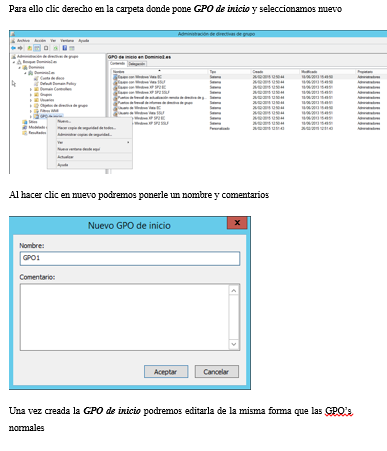The image size is (387, 451).
Task: Collapse the Bosque: Dominio2.es tree node
Action: (x=14, y=62)
